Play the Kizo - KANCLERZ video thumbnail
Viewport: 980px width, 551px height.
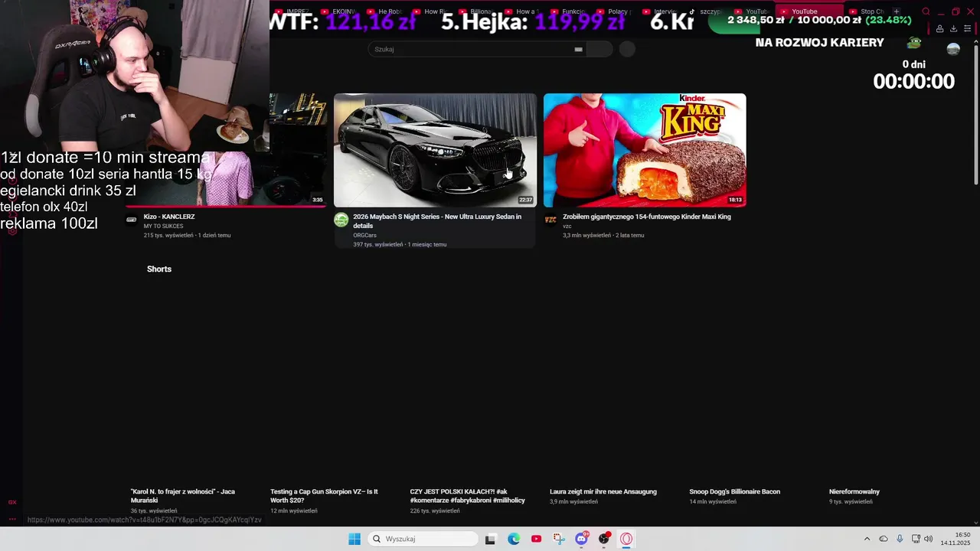pos(226,150)
